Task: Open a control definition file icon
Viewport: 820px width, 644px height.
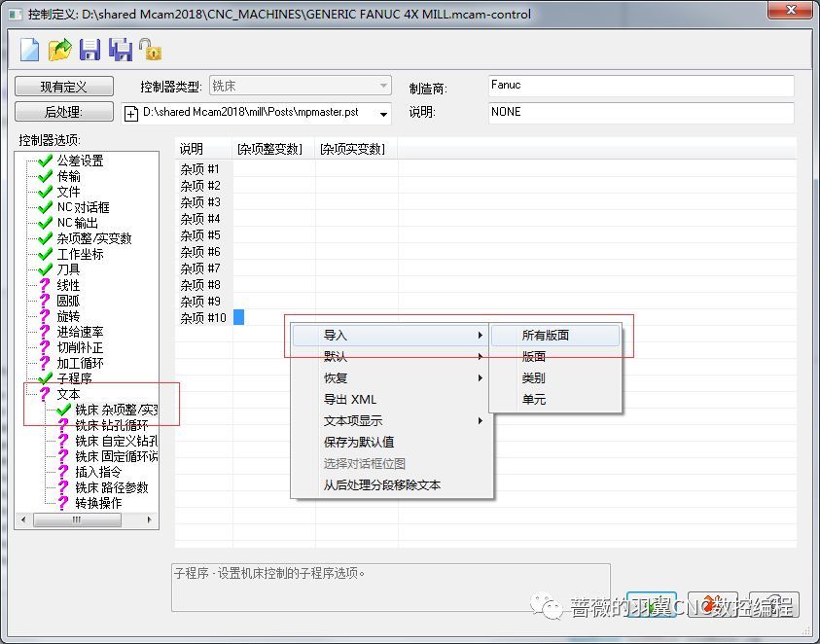Action: [59, 50]
